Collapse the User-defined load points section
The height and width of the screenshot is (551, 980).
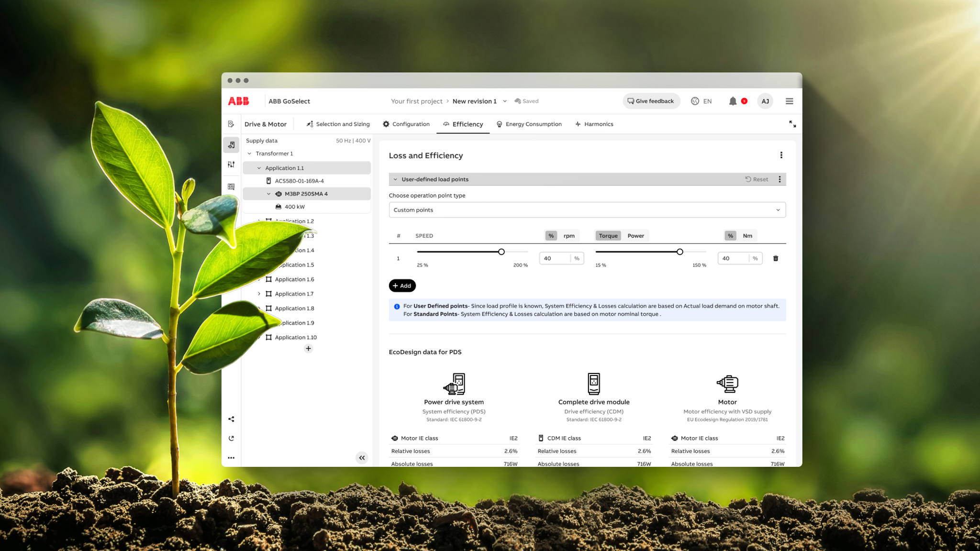(395, 179)
